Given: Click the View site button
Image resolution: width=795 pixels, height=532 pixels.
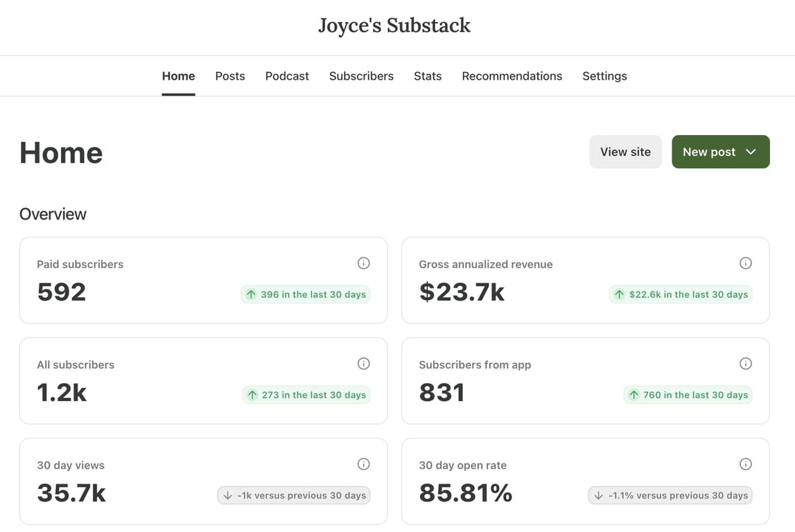Looking at the screenshot, I should point(625,152).
